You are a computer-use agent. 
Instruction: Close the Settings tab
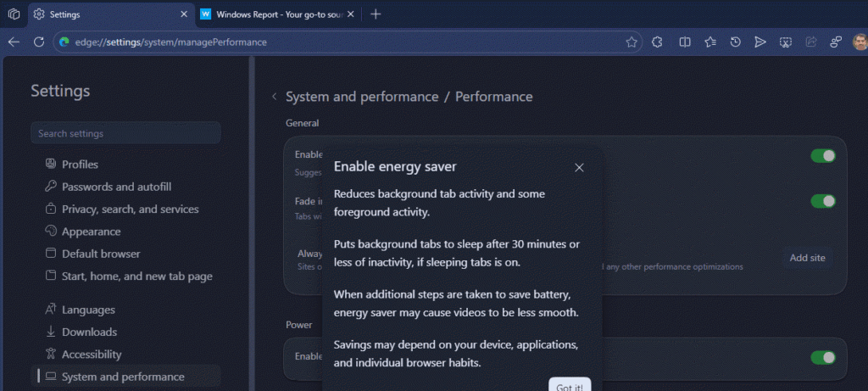[x=184, y=14]
